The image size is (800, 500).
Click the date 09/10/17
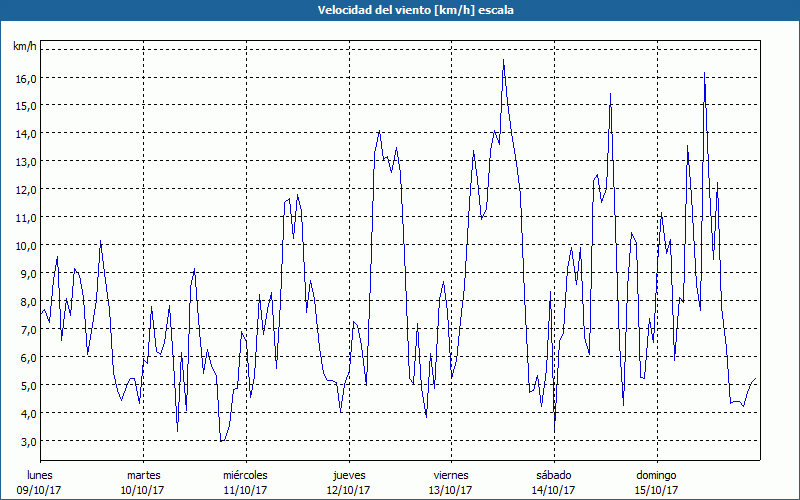[x=41, y=490]
